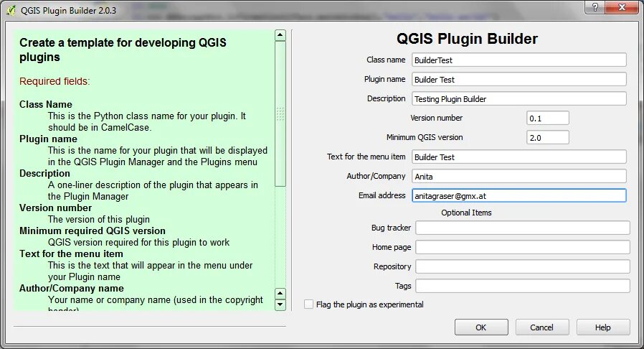Click the Version number field
644x349 pixels.
coord(547,118)
